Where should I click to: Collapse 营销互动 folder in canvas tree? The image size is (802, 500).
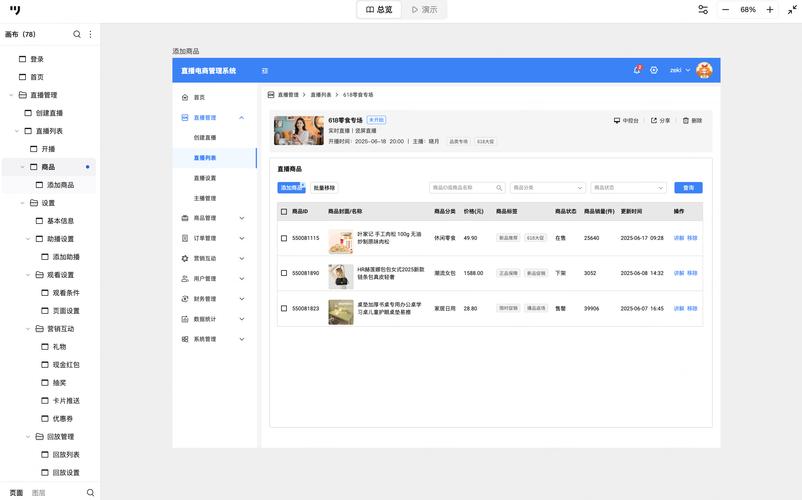point(28,329)
